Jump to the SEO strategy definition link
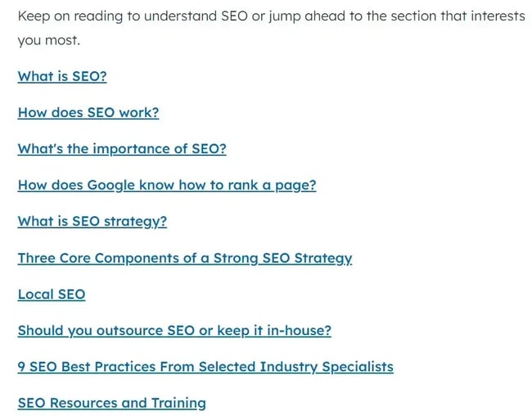532x416 pixels. tap(92, 221)
